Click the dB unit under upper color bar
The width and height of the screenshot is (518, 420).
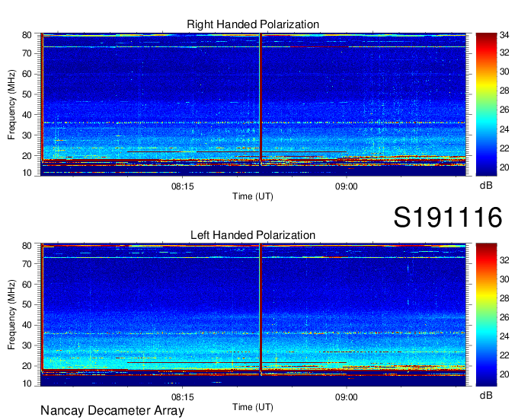pos(486,186)
